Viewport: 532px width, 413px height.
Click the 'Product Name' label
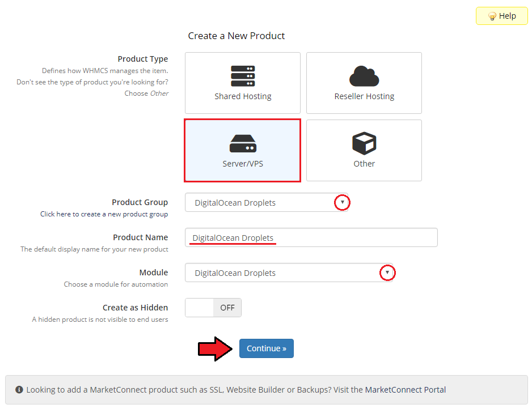click(x=140, y=237)
